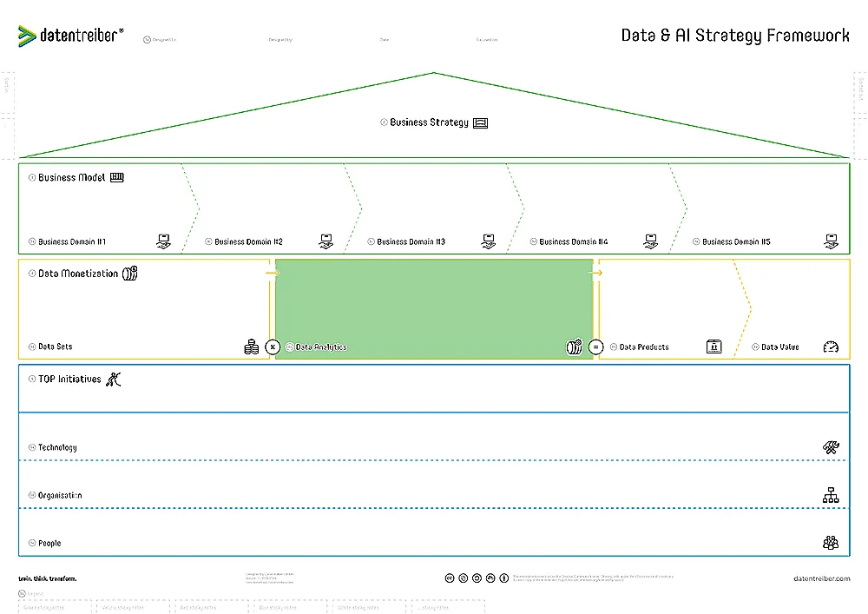The width and height of the screenshot is (868, 614).
Task: Click the Organisation chart icon
Action: [831, 495]
